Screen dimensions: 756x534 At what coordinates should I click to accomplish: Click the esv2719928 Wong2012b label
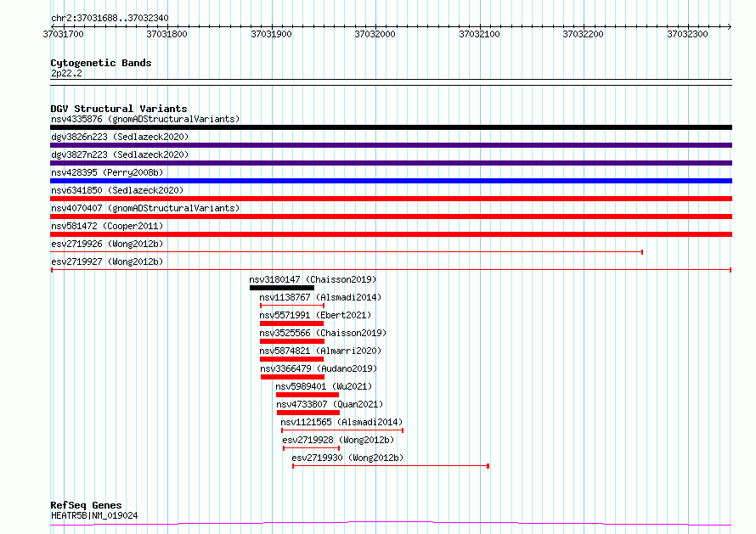point(338,440)
